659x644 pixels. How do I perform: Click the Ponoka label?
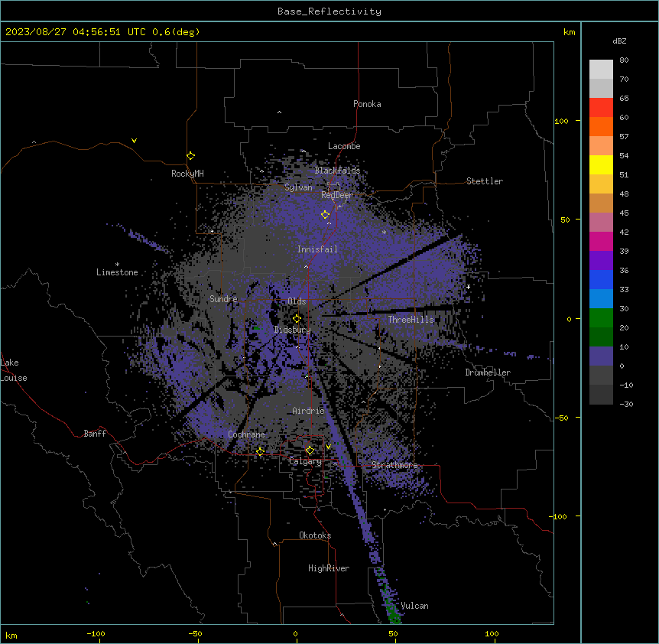367,104
